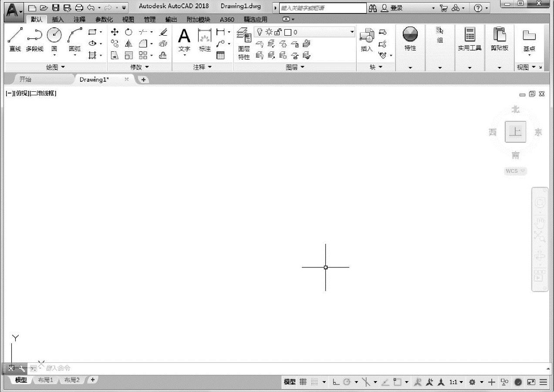Screen dimensions: 554x392
Task: Click the Scale tool icon
Action: coord(128,55)
